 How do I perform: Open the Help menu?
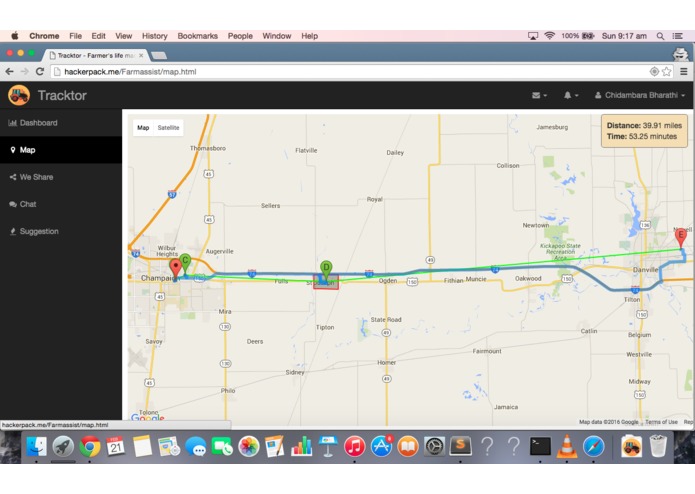309,36
